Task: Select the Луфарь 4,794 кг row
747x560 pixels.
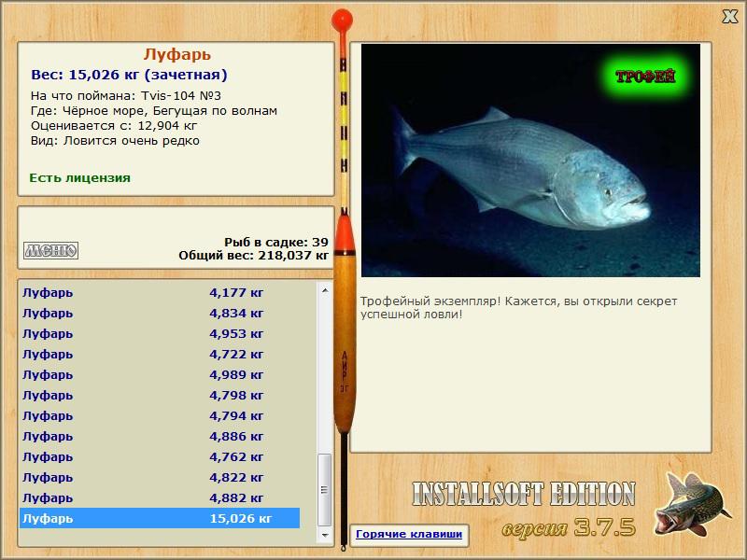Action: (x=160, y=415)
